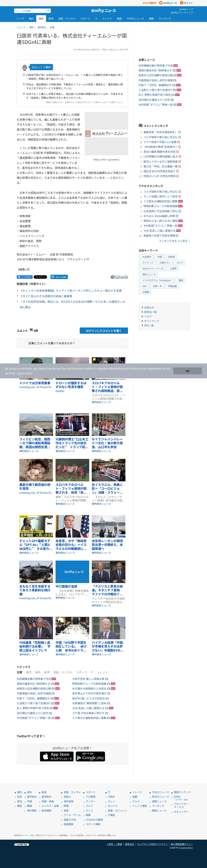This screenshot has width=207, height=868.
Task: Click the search magnifier icon
Action: (48, 11)
